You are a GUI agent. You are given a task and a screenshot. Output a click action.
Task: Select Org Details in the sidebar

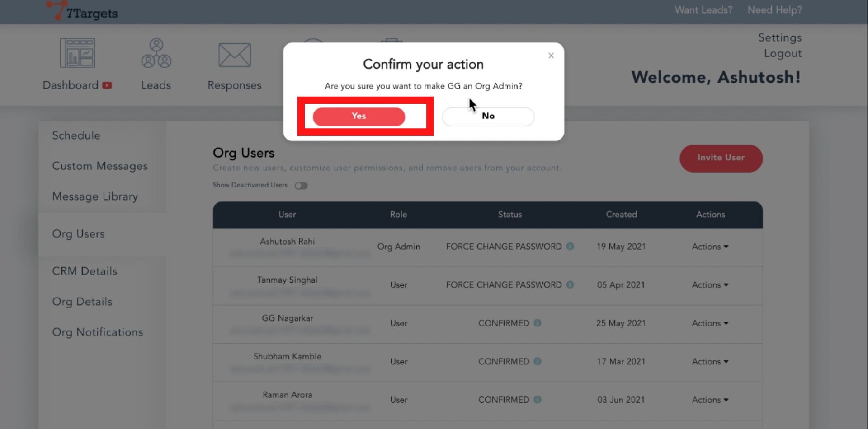point(82,302)
